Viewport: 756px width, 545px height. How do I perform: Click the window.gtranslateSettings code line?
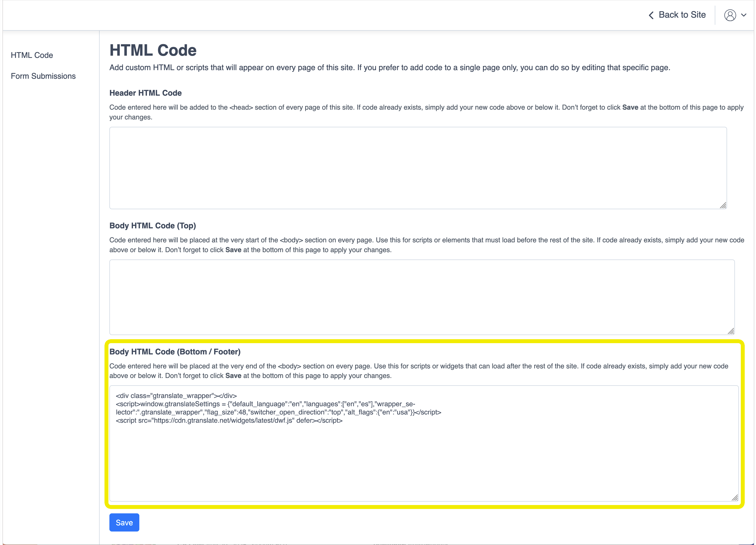[x=278, y=408]
